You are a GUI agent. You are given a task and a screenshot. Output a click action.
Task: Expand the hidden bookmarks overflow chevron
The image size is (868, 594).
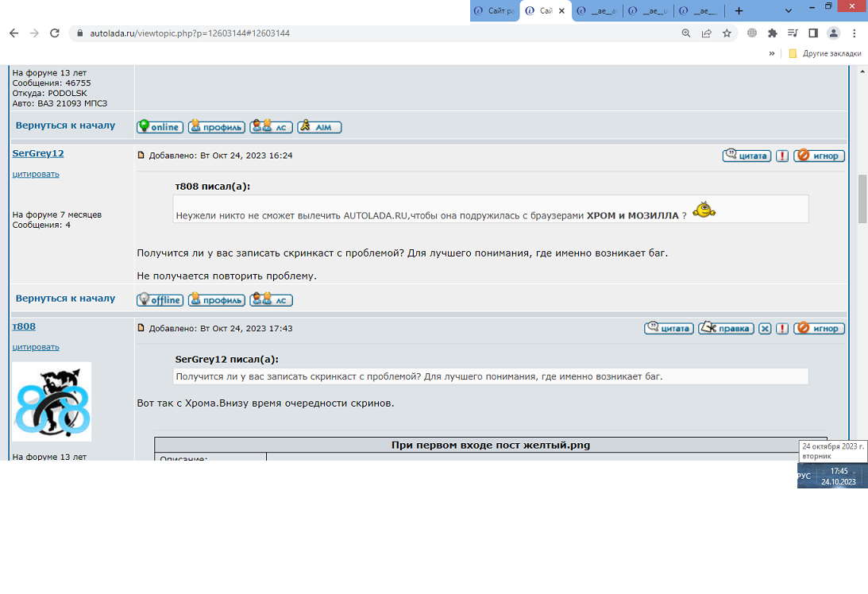click(x=772, y=53)
